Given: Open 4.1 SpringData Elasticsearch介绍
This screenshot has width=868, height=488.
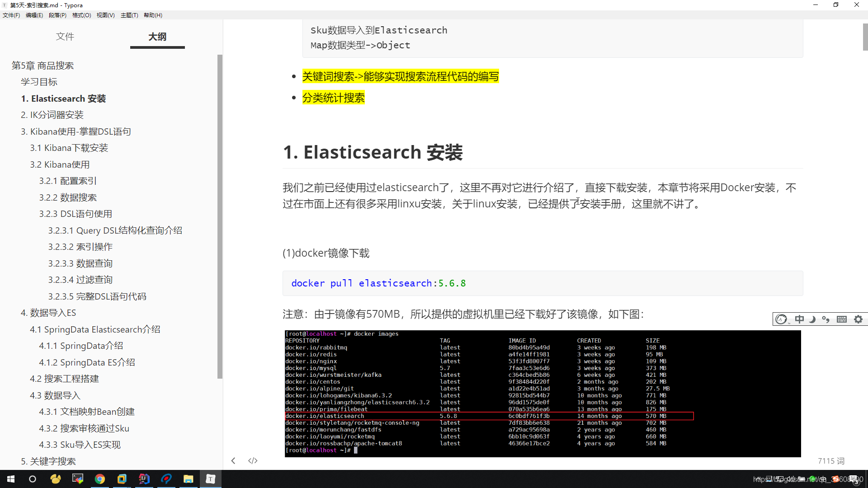Looking at the screenshot, I should click(95, 329).
